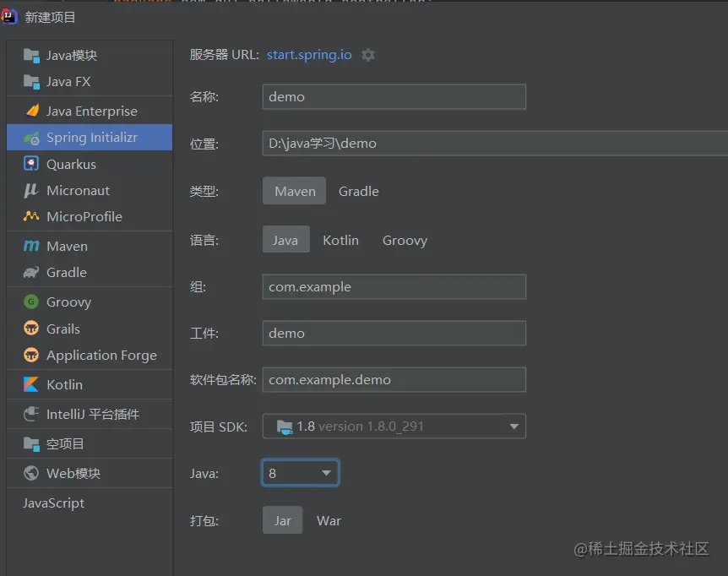Open server URL settings gear
The height and width of the screenshot is (576, 728).
[368, 55]
